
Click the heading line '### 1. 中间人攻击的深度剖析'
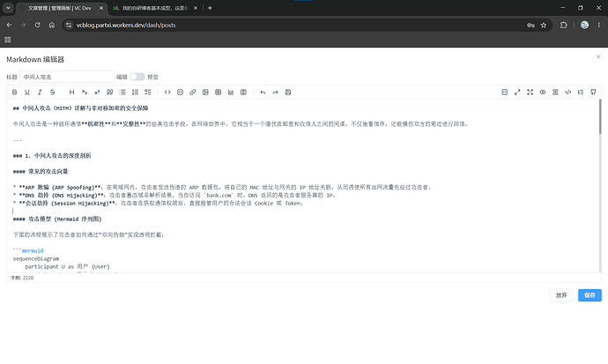[x=52, y=156]
